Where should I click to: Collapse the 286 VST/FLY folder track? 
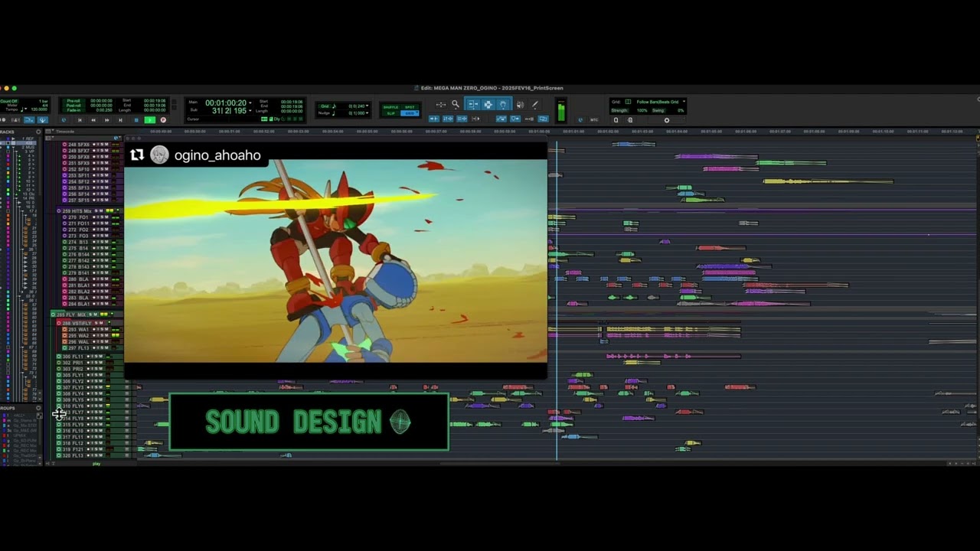pos(59,323)
